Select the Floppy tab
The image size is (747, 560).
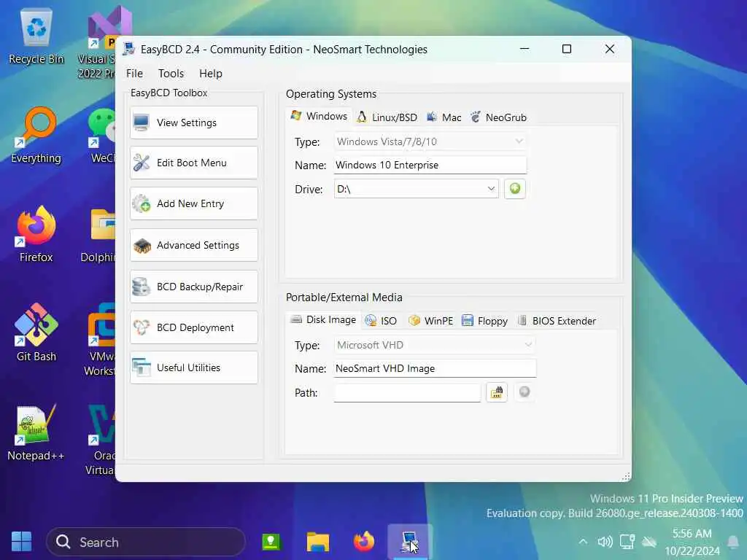(x=484, y=321)
